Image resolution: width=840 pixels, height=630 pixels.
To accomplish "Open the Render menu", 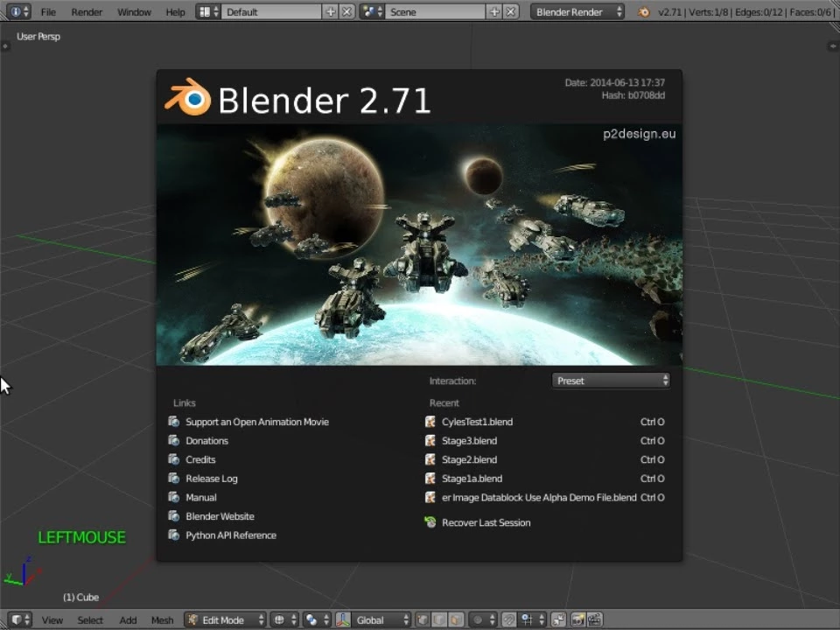I will (87, 11).
